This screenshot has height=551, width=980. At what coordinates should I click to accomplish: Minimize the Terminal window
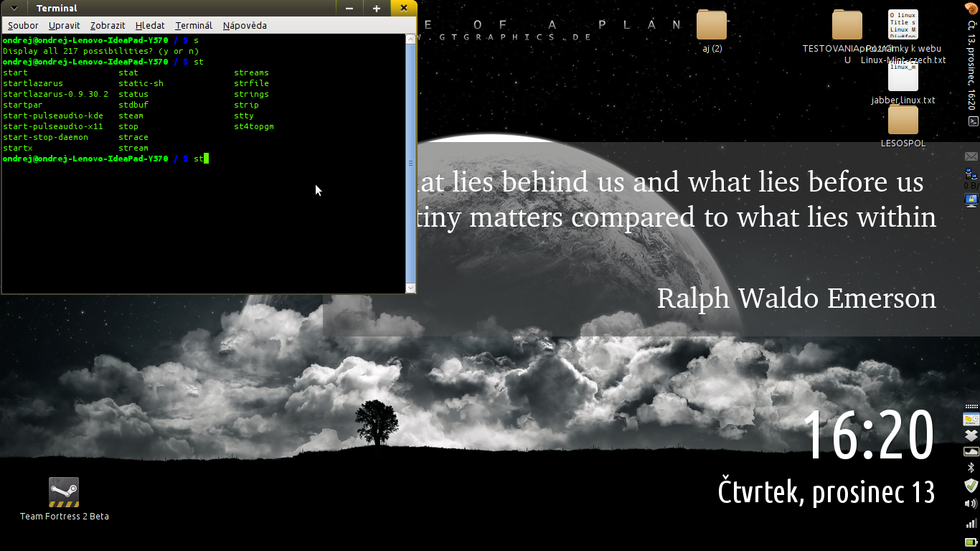[x=349, y=8]
